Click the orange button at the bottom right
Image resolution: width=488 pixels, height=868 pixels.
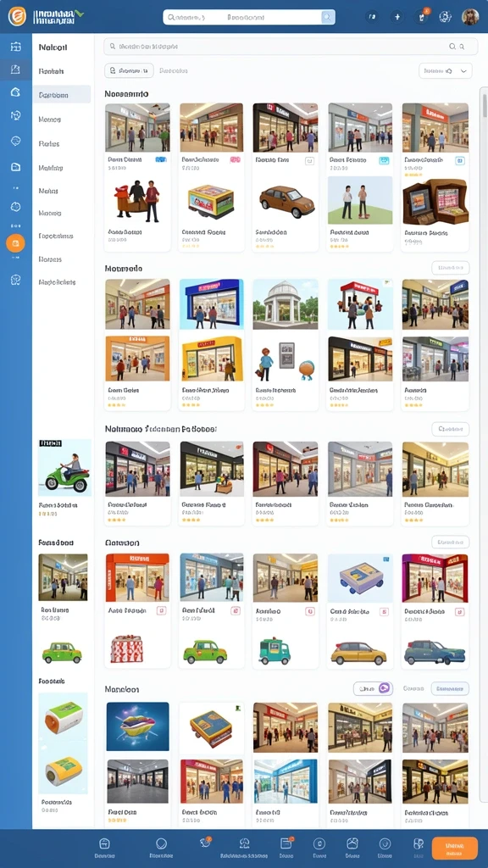[454, 848]
